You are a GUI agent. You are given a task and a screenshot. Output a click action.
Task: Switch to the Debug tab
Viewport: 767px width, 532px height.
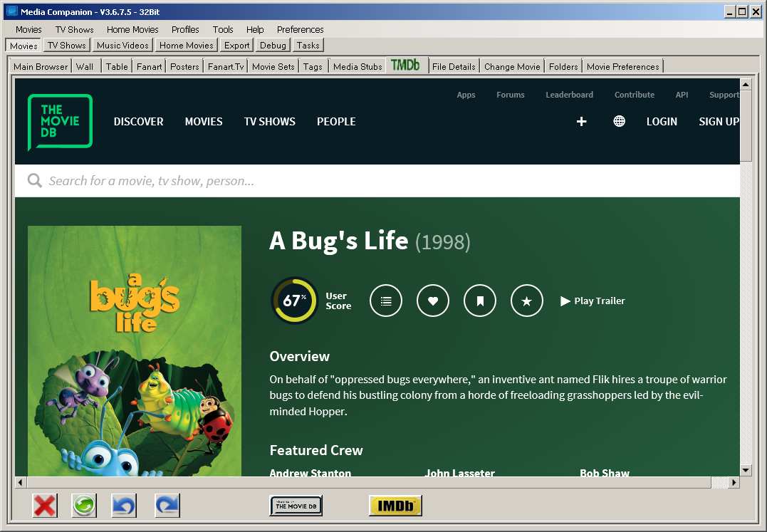(273, 46)
